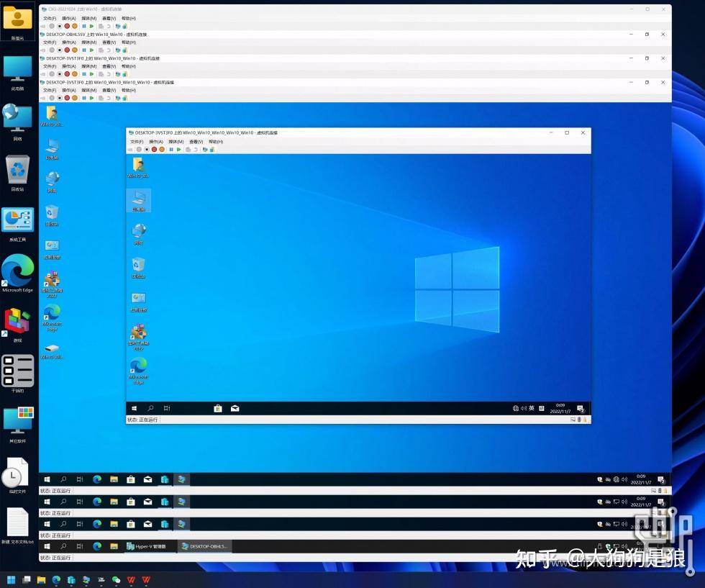Viewport: 705px width, 588px height.
Task: Select 系统工具 icon on host desktop
Action: click(x=17, y=224)
